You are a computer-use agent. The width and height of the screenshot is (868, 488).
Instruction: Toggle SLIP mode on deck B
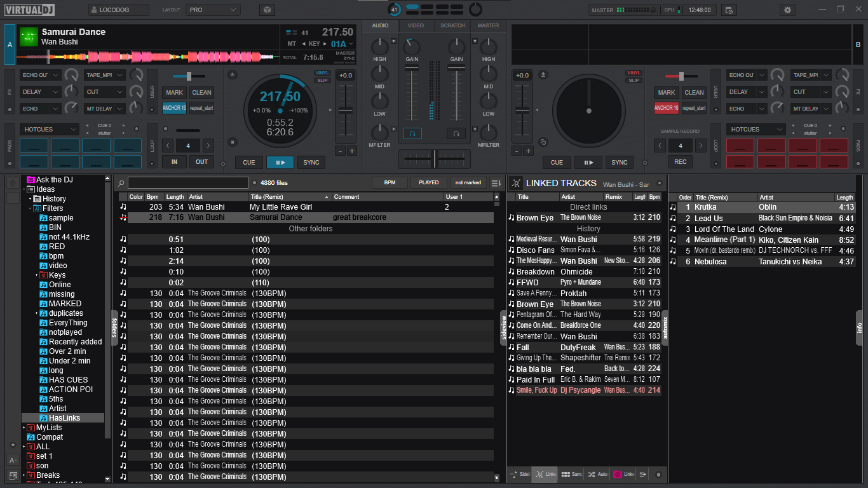point(634,80)
